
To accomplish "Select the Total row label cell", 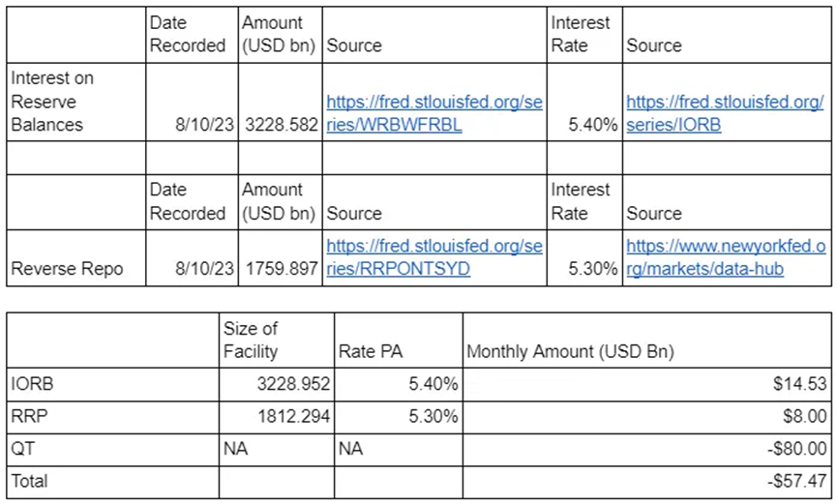I will click(112, 482).
